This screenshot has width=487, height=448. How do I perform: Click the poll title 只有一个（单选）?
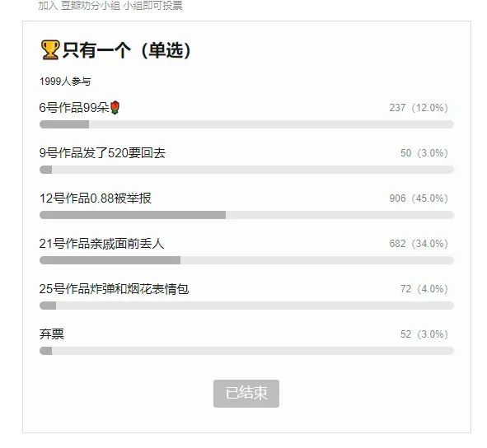(x=127, y=50)
